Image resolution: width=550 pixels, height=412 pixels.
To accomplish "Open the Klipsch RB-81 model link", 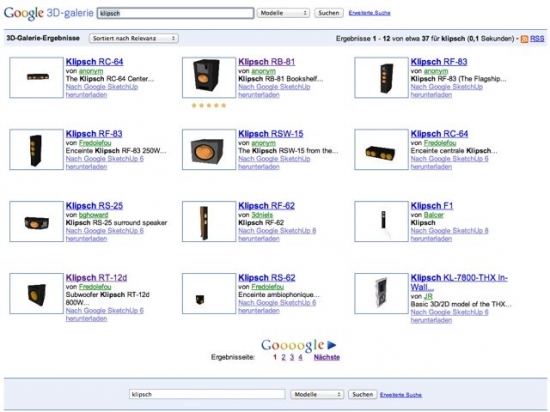I will (x=267, y=62).
